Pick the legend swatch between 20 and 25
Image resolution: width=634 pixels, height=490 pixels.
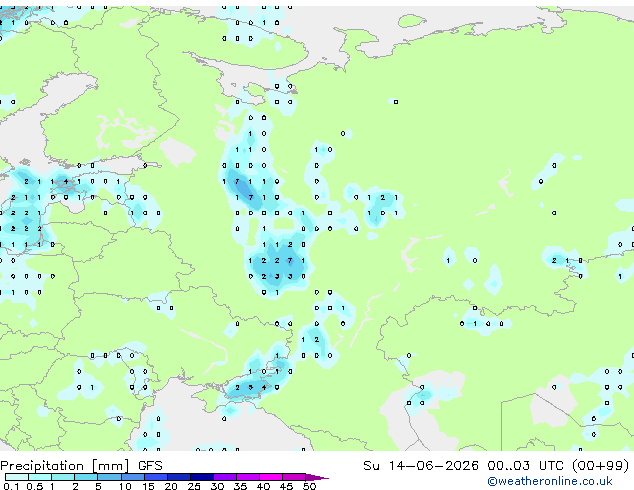coord(178,477)
